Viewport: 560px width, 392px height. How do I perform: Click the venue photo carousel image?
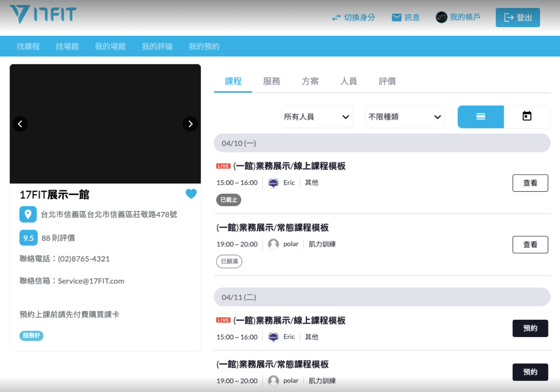(105, 124)
